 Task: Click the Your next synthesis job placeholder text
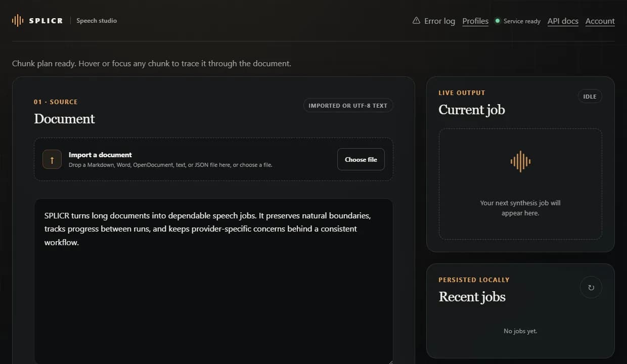tap(520, 208)
